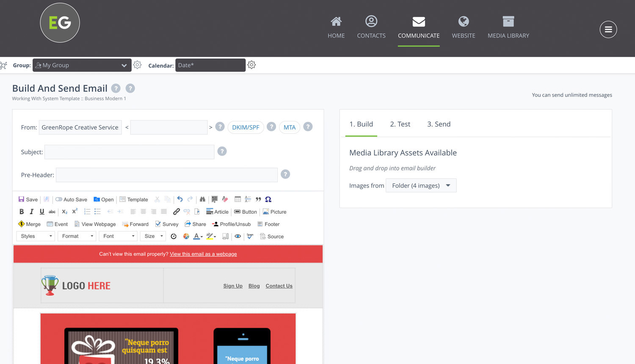The height and width of the screenshot is (364, 635).
Task: Insert a bulleted list
Action: pos(97,212)
